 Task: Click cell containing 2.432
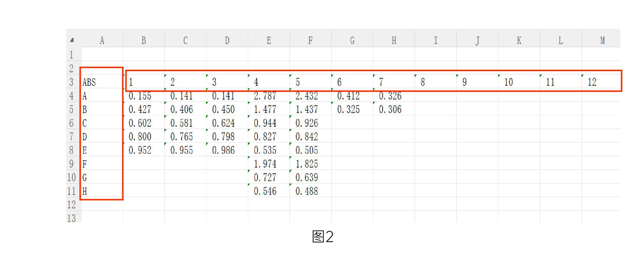[x=311, y=95]
